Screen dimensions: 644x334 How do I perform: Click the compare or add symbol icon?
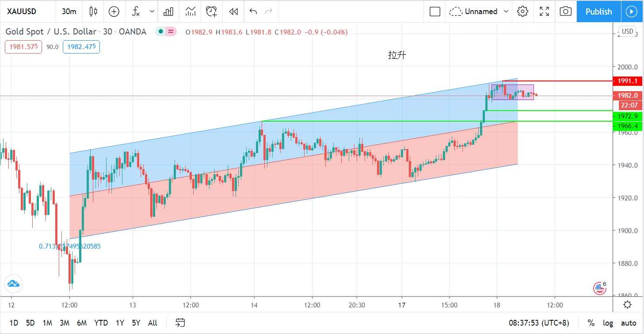(x=114, y=12)
